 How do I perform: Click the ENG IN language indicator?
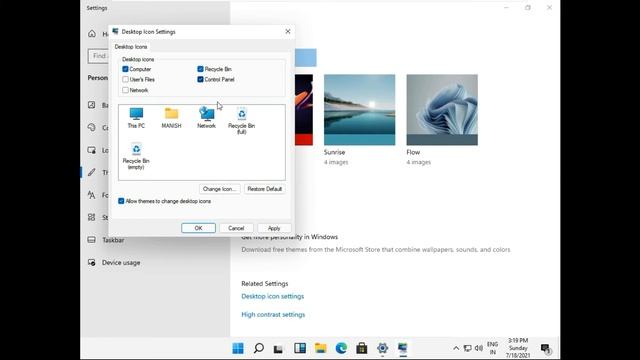click(x=493, y=348)
